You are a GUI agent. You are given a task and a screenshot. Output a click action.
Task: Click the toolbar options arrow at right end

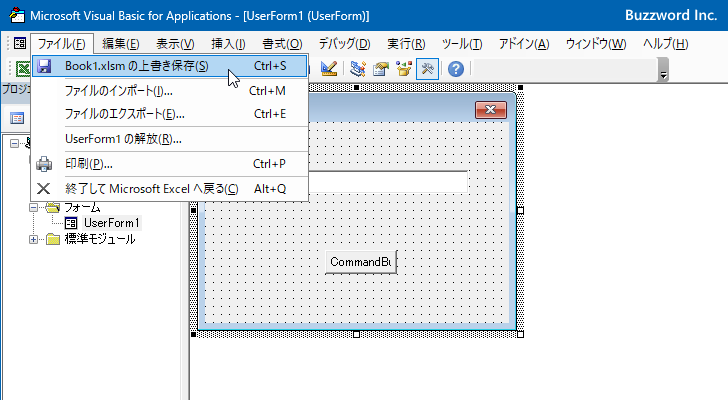(663, 70)
